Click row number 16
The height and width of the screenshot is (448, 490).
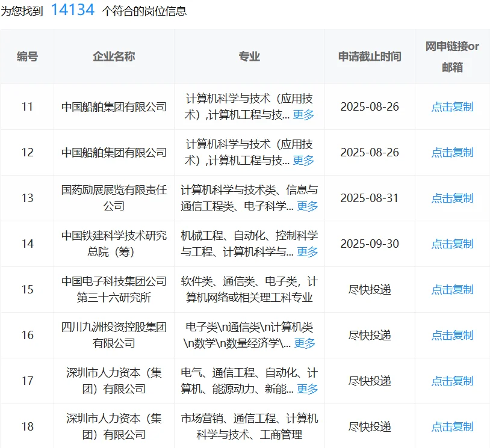[x=27, y=335]
